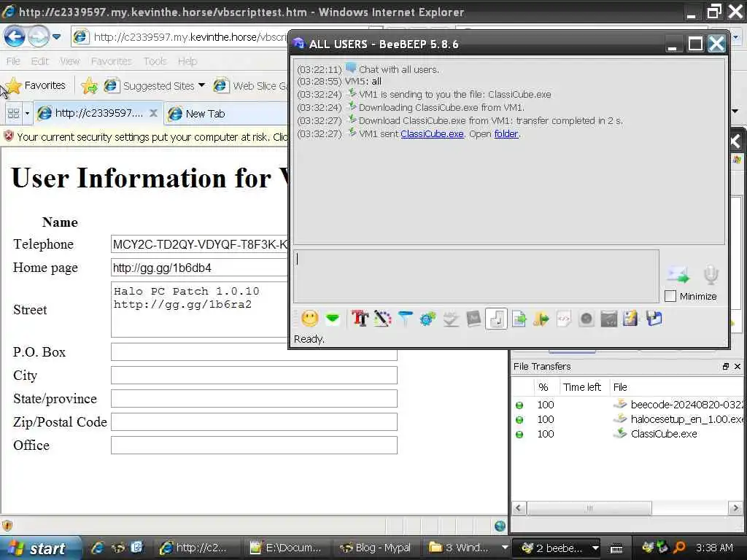Image resolution: width=747 pixels, height=560 pixels.
Task: Undock the File Transfers panel float button
Action: tap(726, 366)
